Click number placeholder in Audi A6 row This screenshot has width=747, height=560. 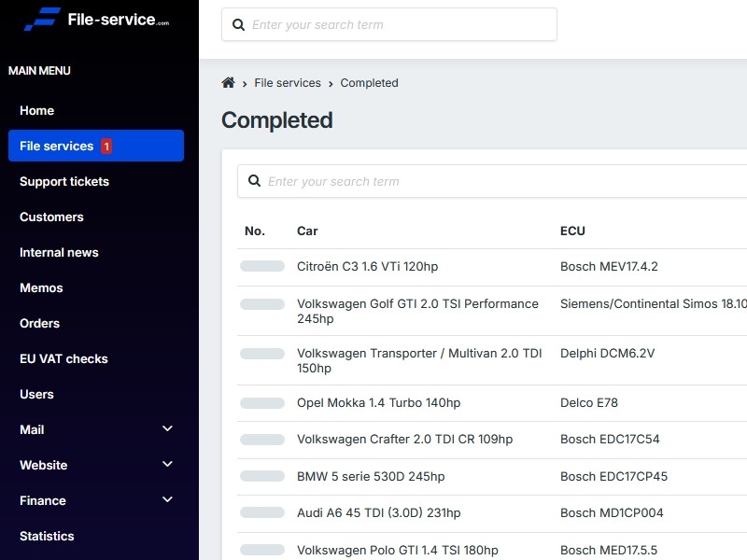(262, 512)
